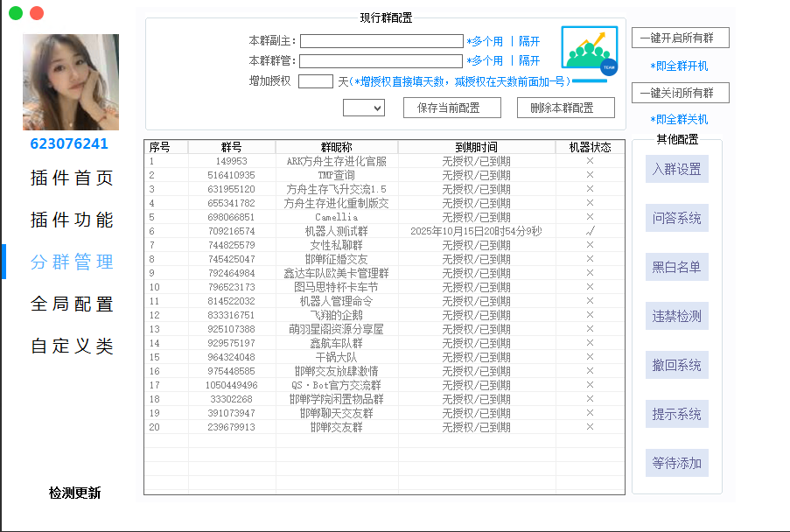Viewport: 790px width, 532px height.
Task: Open the 撤回系统 configuration
Action: tap(677, 365)
